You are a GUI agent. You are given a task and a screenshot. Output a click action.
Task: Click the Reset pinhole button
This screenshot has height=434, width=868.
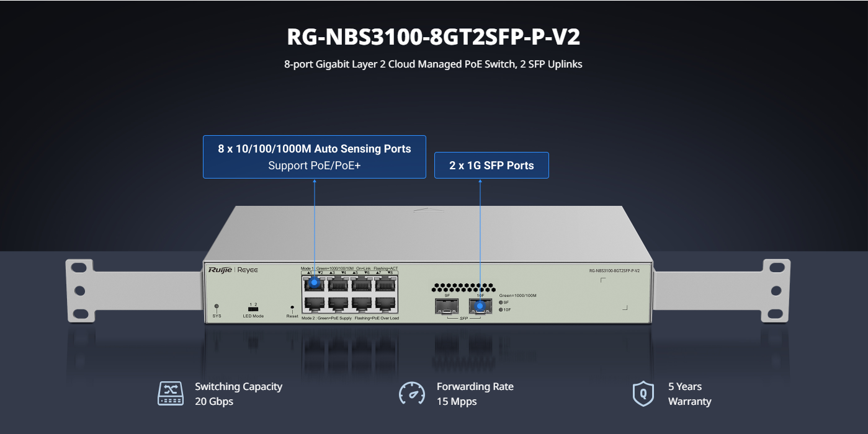[292, 307]
